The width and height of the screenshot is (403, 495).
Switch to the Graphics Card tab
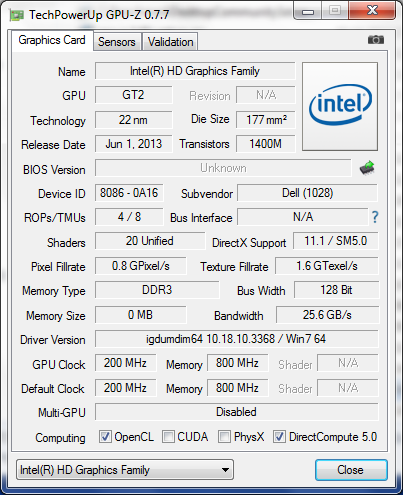pos(52,40)
